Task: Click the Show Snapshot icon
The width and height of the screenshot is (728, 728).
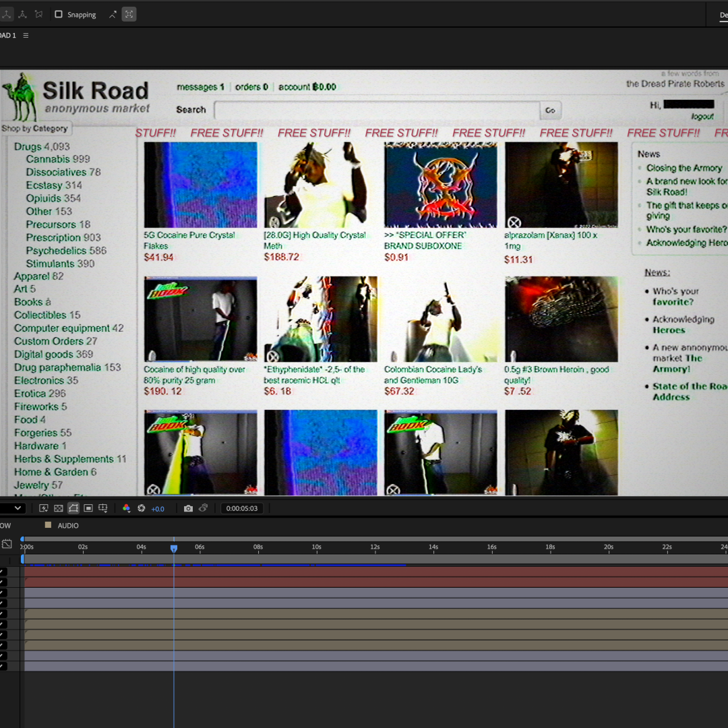Action: click(x=204, y=508)
